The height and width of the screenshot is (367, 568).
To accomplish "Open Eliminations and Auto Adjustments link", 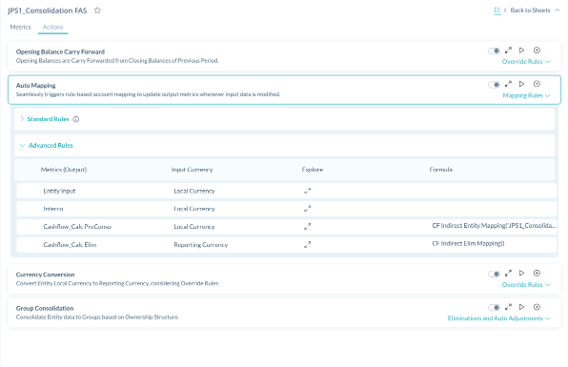I will click(499, 318).
